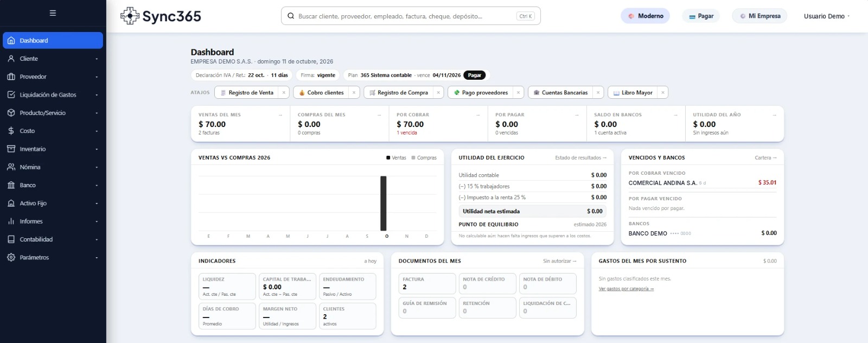Open the Libro Mayor shortcut

pyautogui.click(x=633, y=93)
